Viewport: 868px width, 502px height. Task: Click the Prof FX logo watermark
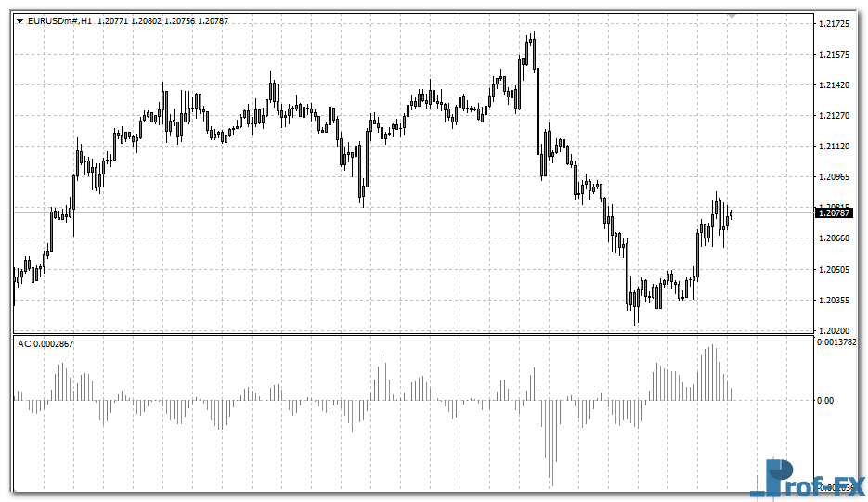(x=808, y=479)
